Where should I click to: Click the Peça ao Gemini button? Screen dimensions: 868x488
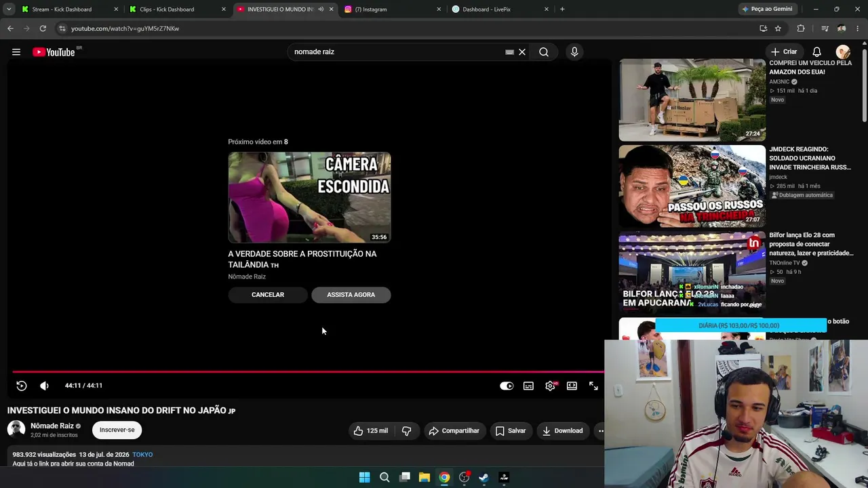(768, 9)
